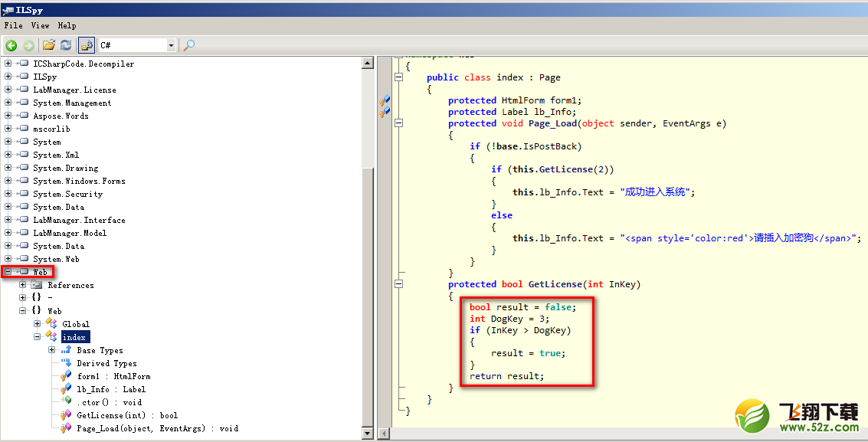
Task: Collapse the Web assembly node
Action: (x=8, y=272)
